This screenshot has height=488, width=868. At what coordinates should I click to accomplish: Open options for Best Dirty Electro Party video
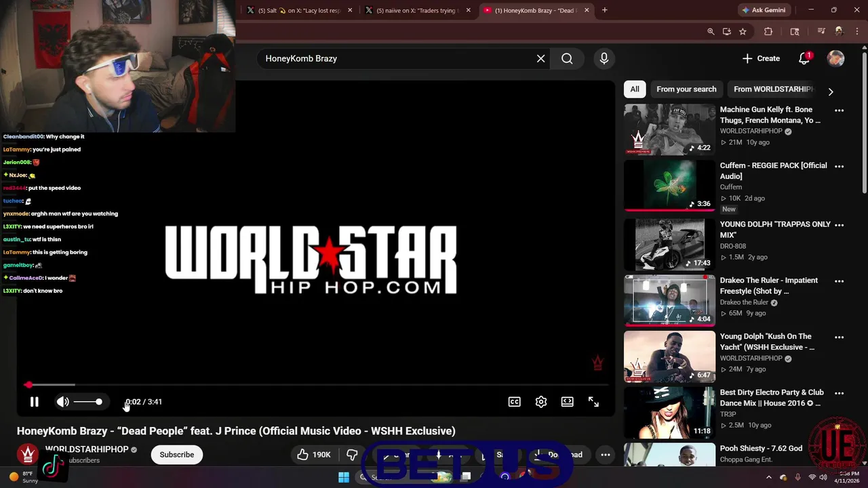click(840, 394)
